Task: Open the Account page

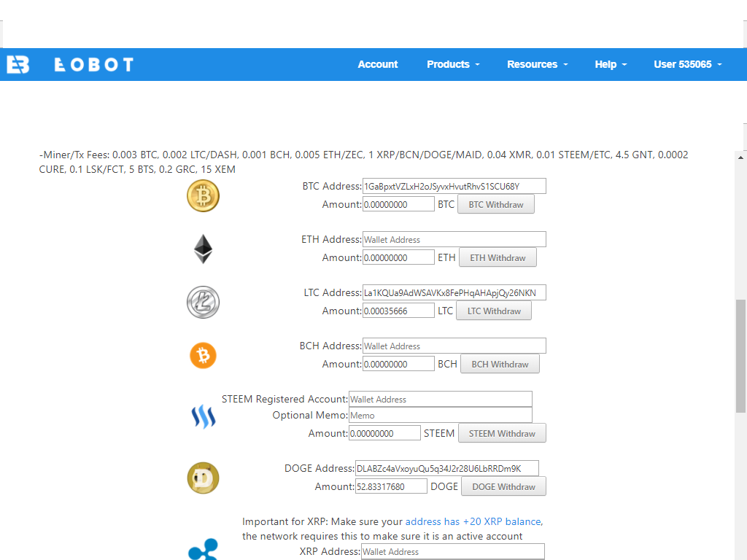Action: coord(377,64)
